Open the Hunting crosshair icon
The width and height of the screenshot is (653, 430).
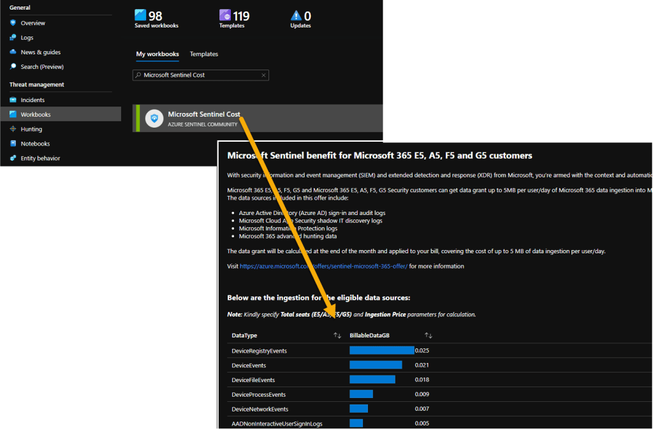point(13,129)
